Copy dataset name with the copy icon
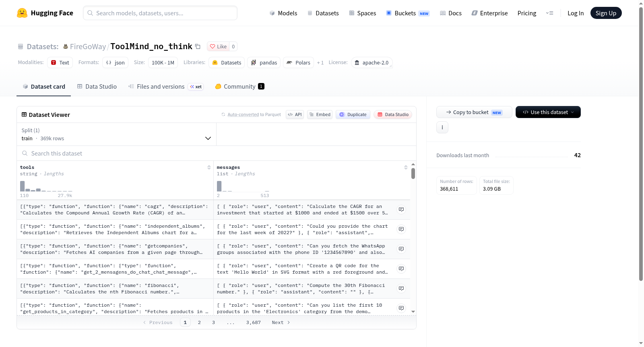Image resolution: width=644 pixels, height=347 pixels. 198,46
